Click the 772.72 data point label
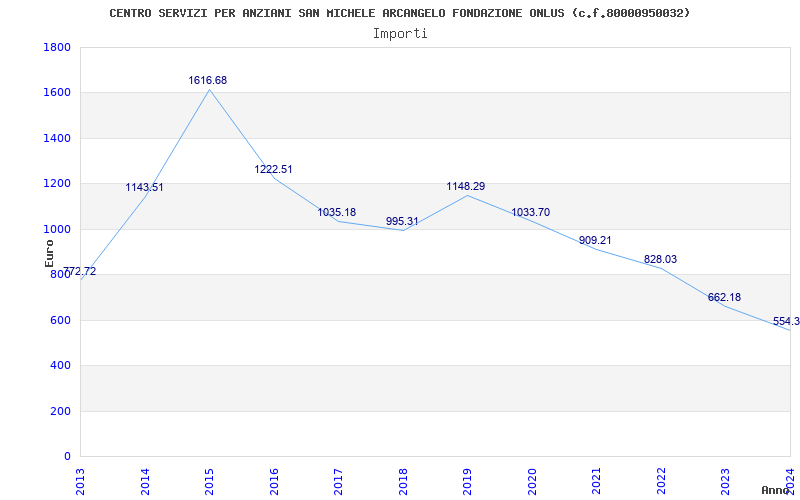The height and width of the screenshot is (500, 800). click(x=80, y=271)
